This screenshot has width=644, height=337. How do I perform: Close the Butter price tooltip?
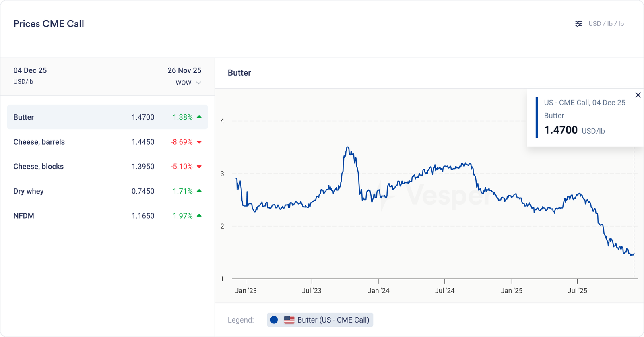tap(638, 95)
